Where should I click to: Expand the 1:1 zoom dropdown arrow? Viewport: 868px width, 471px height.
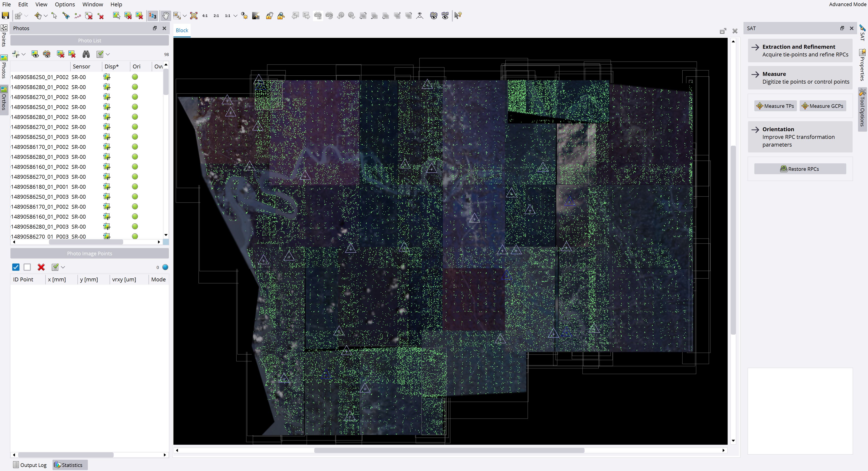(x=235, y=15)
